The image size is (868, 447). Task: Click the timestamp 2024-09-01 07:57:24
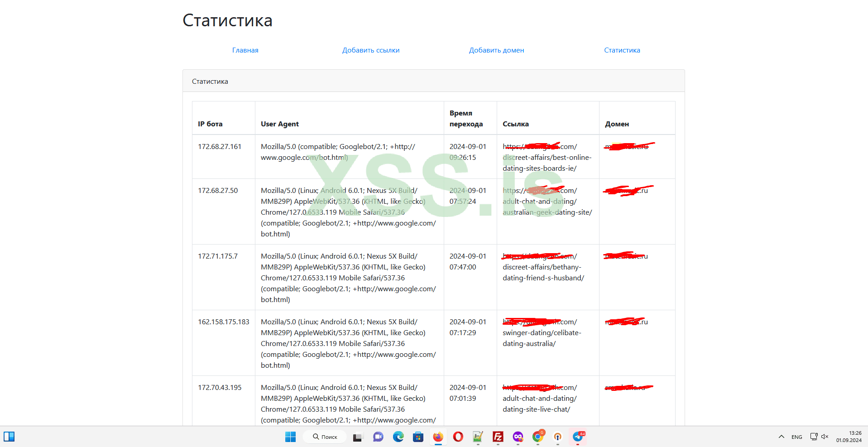point(468,196)
